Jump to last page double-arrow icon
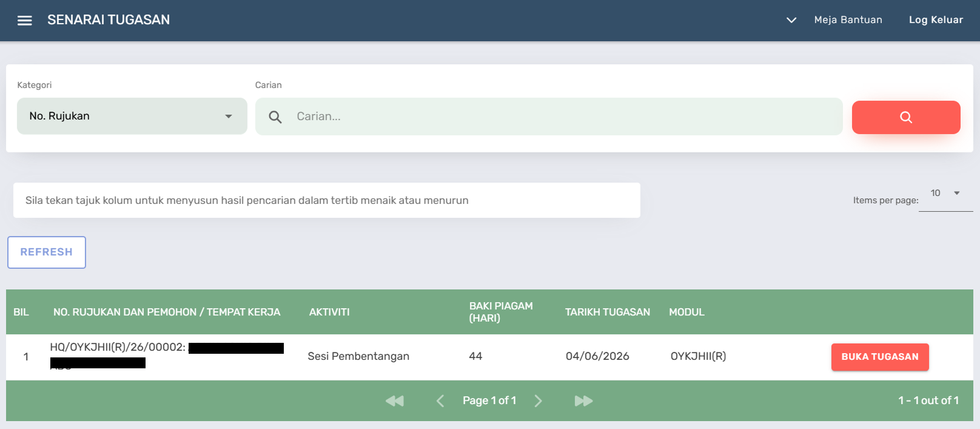The height and width of the screenshot is (429, 980). click(x=583, y=400)
